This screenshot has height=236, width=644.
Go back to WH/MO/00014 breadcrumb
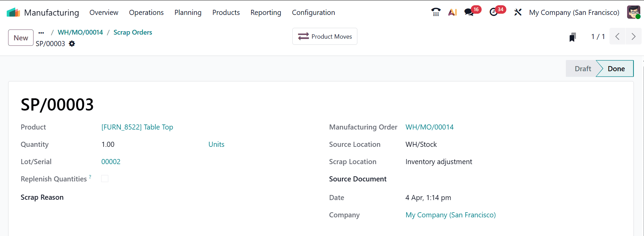(80, 32)
